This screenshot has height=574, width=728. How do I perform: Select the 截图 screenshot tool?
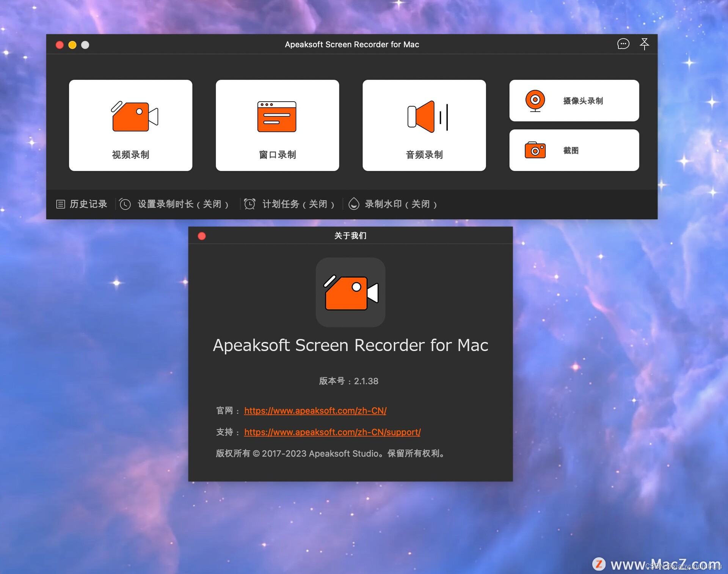(574, 150)
